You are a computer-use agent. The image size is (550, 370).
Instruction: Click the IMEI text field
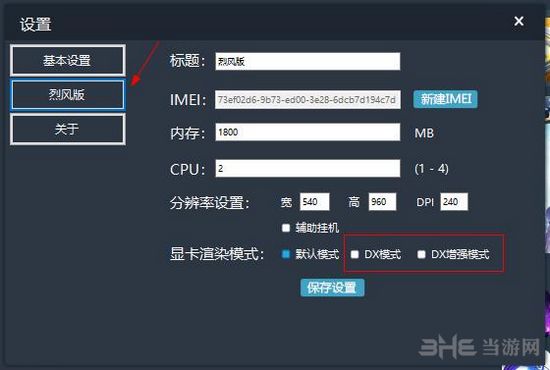coord(308,100)
